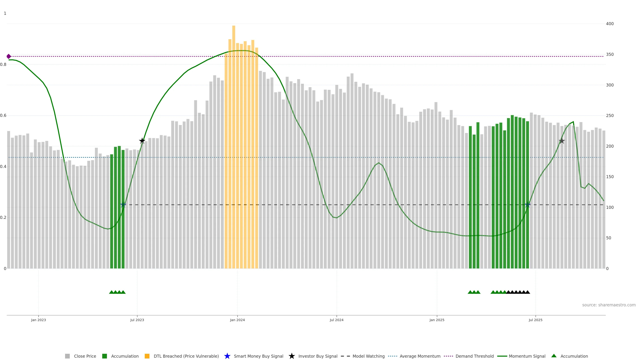The width and height of the screenshot is (644, 362).
Task: Click the blue Smart Money star near Jun 2025
Action: [x=527, y=205]
